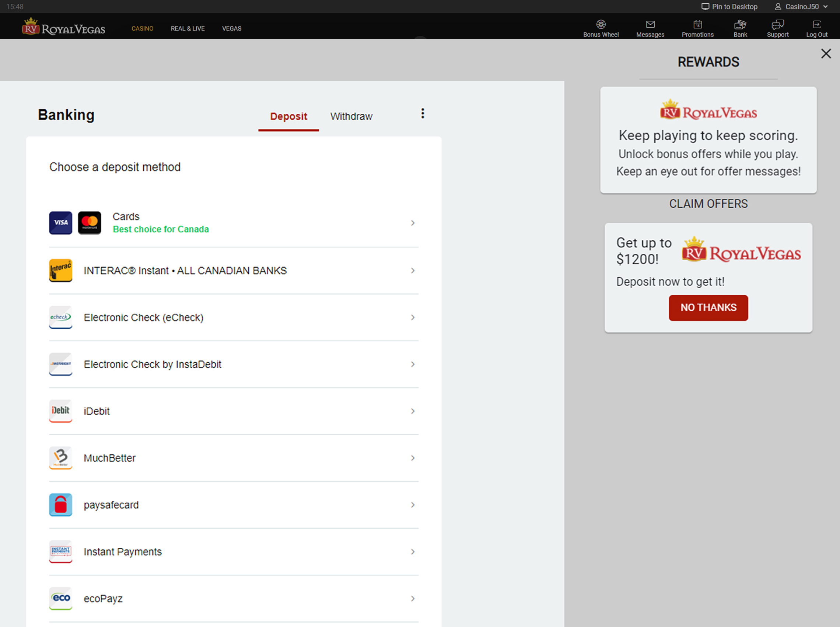Expand the Instant Payments row chevron

[x=413, y=552]
